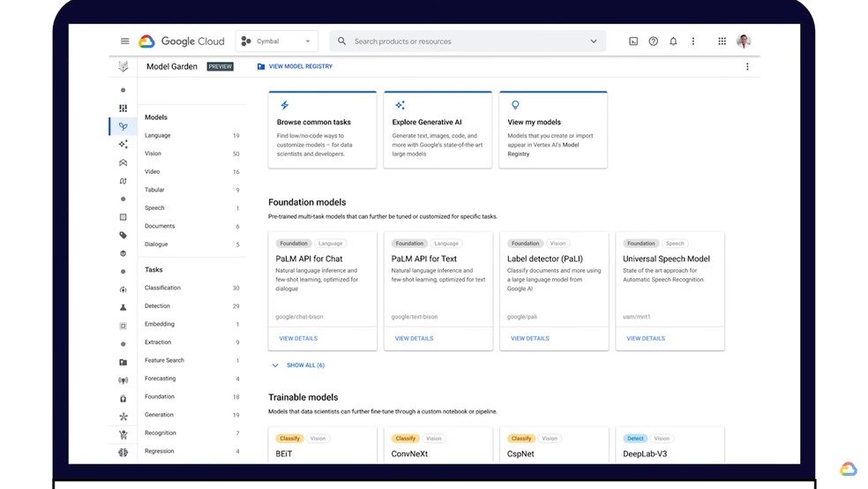
Task: View details for Label detector (PaLI)
Action: click(530, 338)
